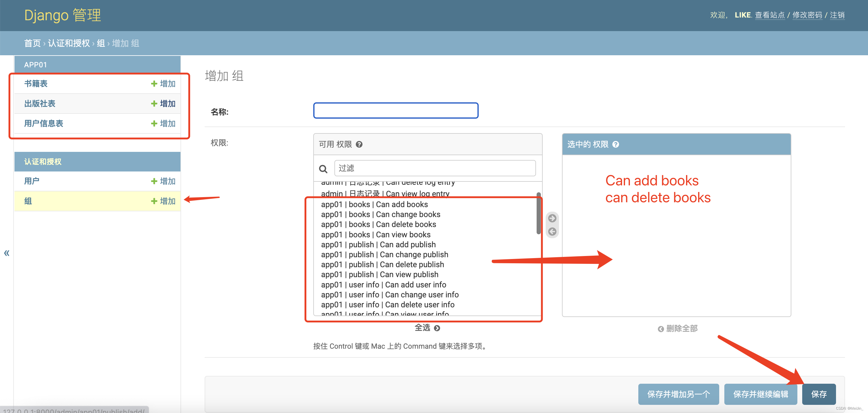Click the permissions list scrollbar thumb
The height and width of the screenshot is (413, 868).
538,213
